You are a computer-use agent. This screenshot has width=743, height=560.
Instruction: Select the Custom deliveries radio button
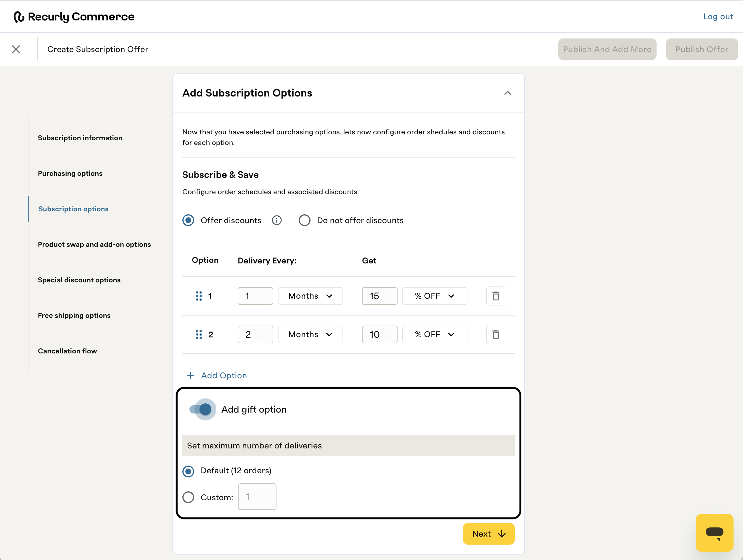[x=188, y=497]
